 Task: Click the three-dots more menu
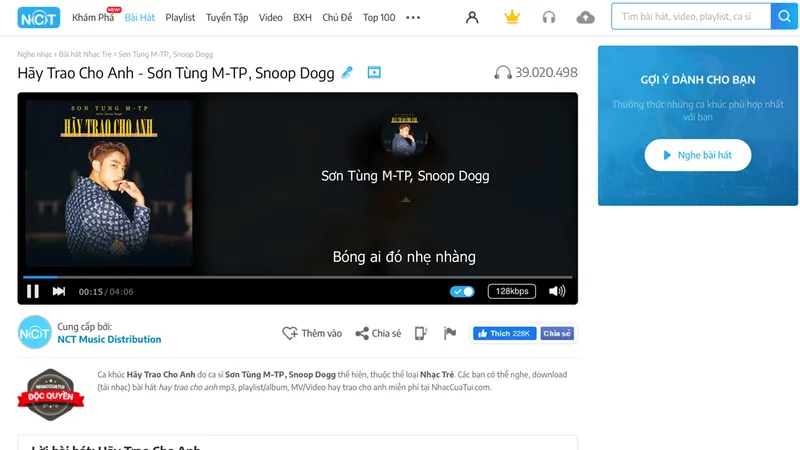tap(413, 18)
